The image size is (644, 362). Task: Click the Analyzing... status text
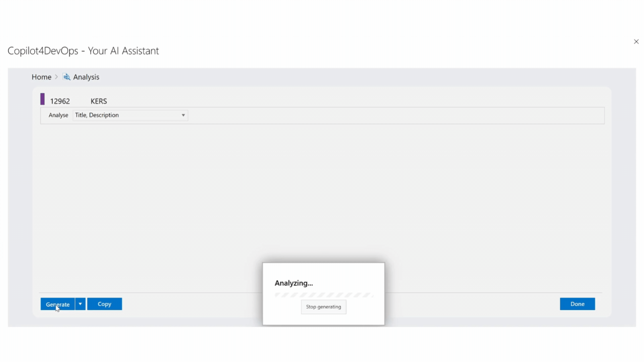pyautogui.click(x=293, y=283)
